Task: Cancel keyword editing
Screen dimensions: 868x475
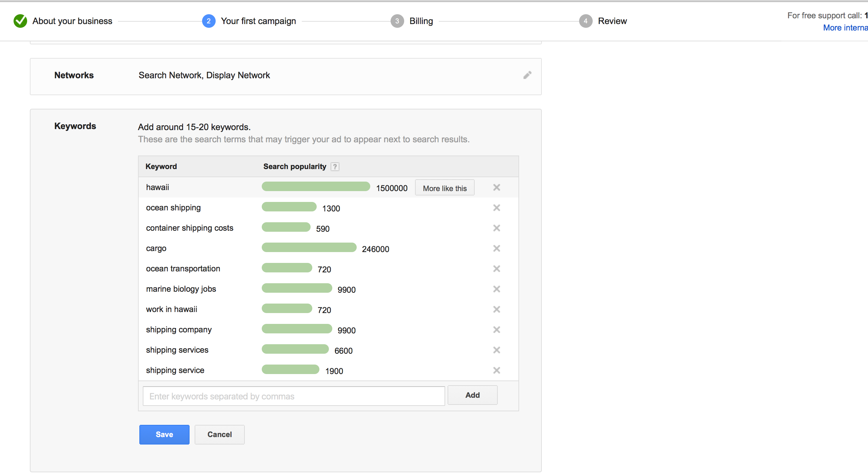Action: coord(220,434)
